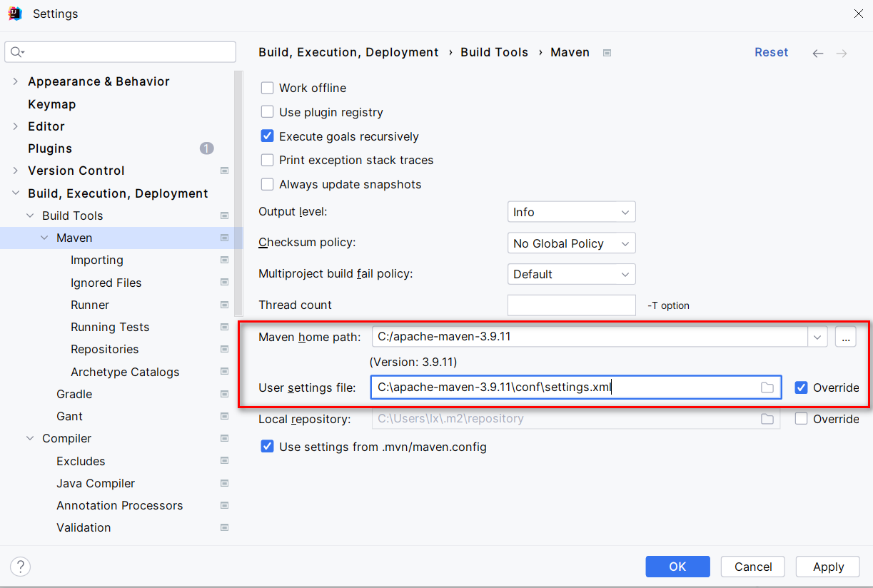Click project icon next to Repositories
This screenshot has width=873, height=588.
click(x=225, y=349)
